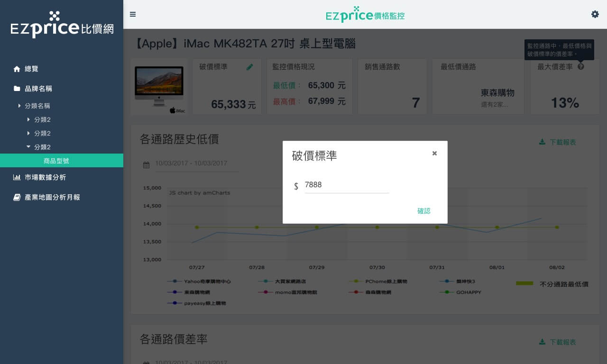Toggle the payeasy線上購物 legend series
The width and height of the screenshot is (607, 364).
[x=197, y=303]
